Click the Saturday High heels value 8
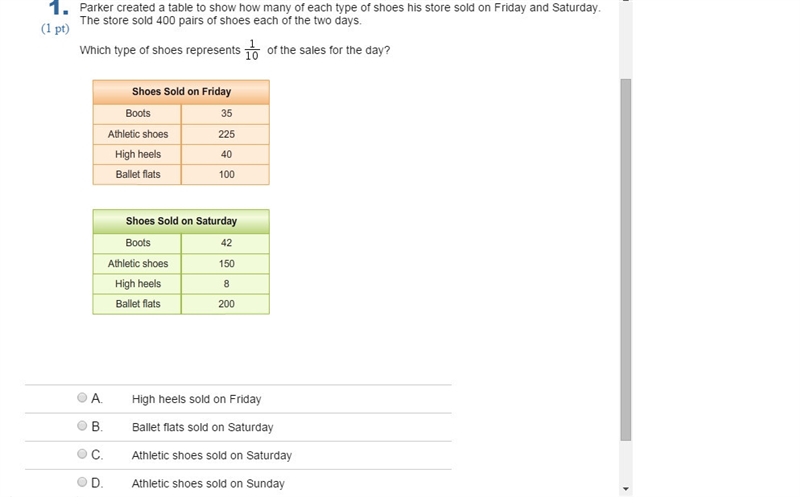The image size is (800, 497). pos(226,284)
